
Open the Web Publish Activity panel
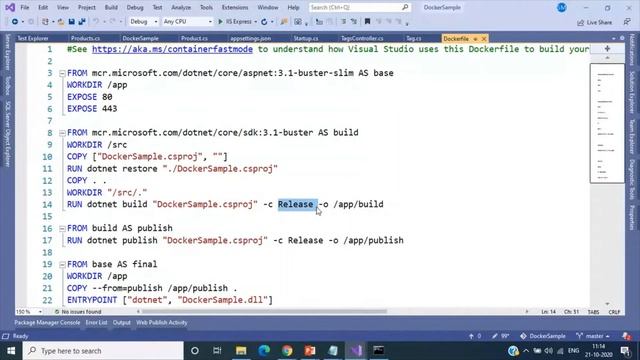(x=162, y=322)
